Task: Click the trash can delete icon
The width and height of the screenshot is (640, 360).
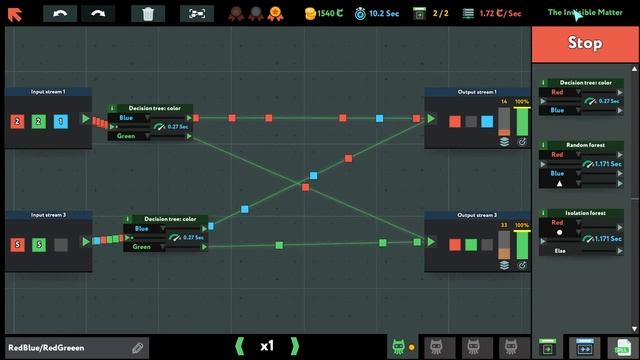Action: point(148,13)
